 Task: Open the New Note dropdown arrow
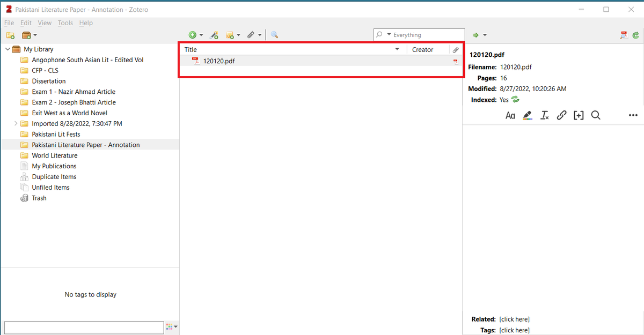coord(239,35)
